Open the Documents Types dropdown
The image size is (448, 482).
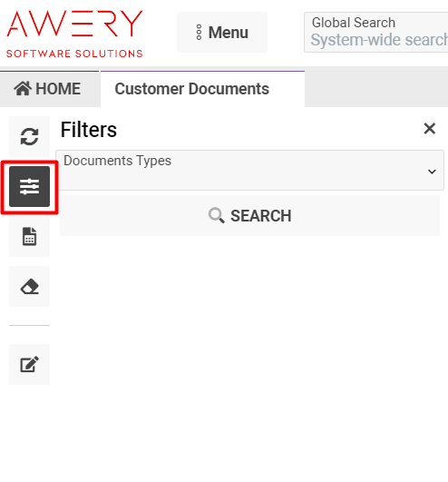249,171
